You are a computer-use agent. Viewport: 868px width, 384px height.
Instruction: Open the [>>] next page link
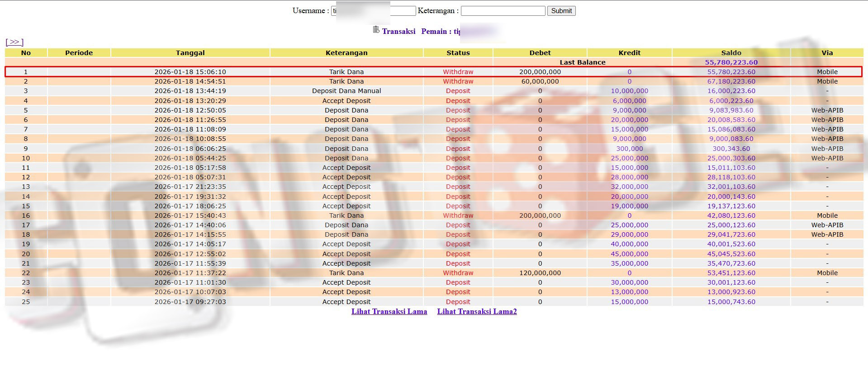pos(14,42)
